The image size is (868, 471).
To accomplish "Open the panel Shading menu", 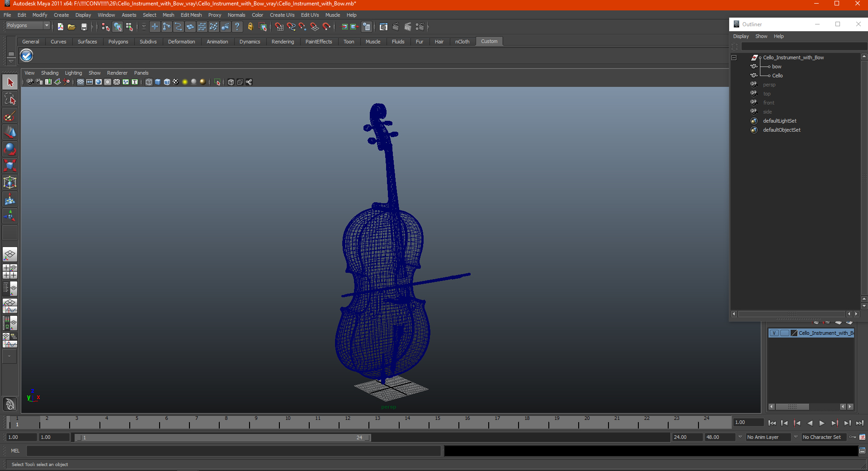I will [50, 73].
